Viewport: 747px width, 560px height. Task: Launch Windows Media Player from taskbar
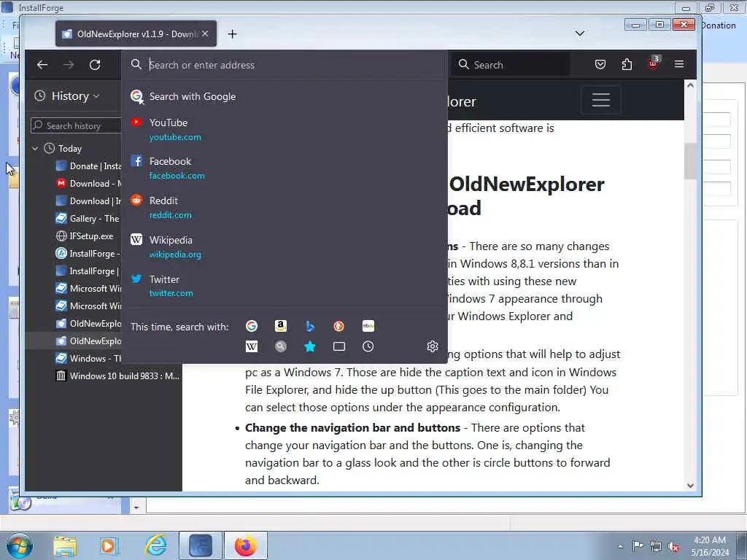[x=109, y=545]
